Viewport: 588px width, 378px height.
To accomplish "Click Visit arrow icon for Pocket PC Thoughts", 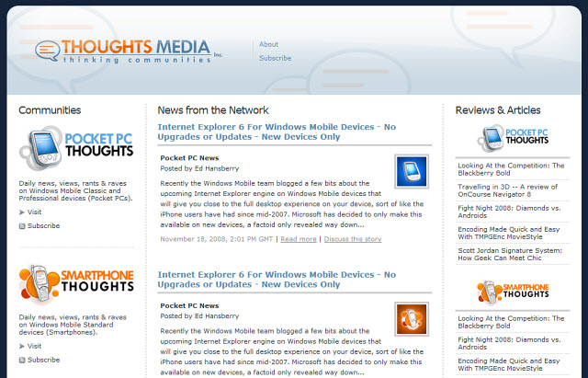I will 22,212.
